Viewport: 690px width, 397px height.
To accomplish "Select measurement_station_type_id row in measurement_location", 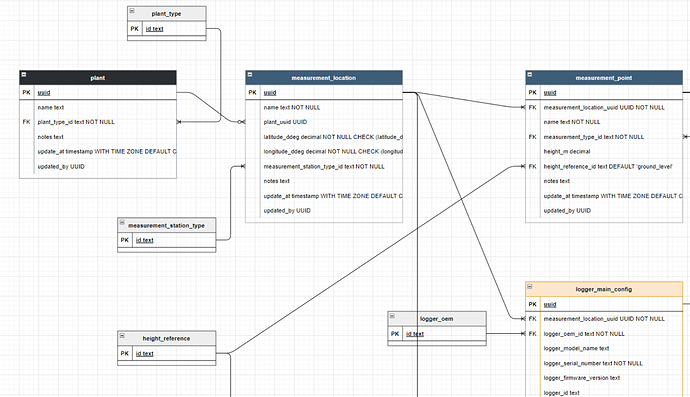I will [x=324, y=166].
